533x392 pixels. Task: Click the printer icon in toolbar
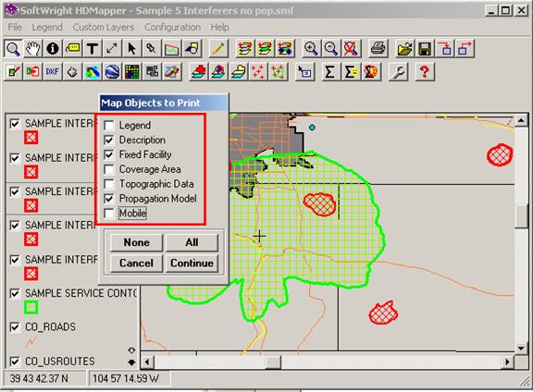378,49
